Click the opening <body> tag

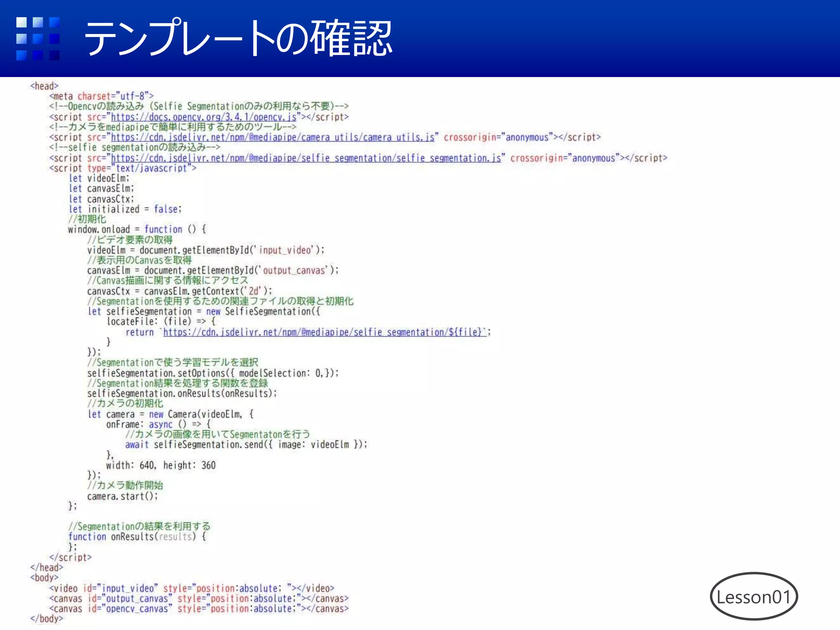(x=44, y=578)
